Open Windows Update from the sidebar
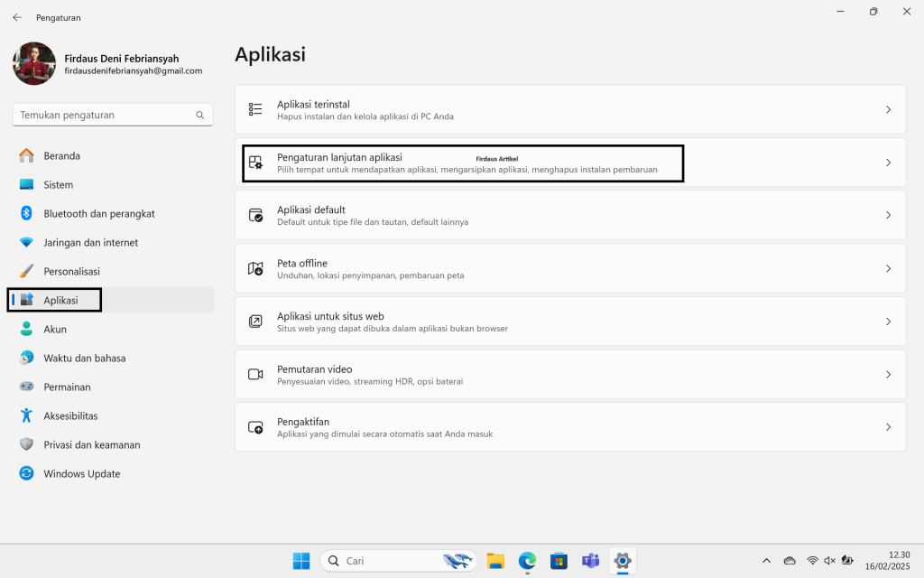The image size is (924, 578). (81, 474)
